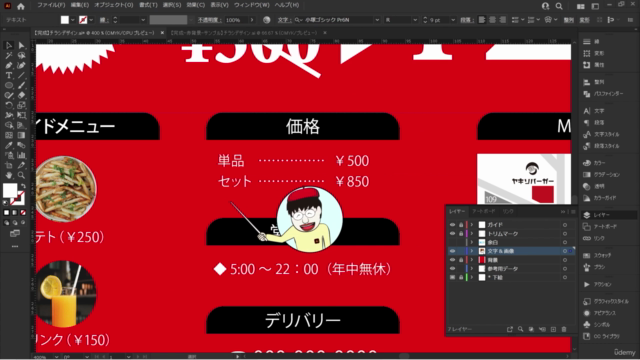Open the stroke color dropdown in control bar
Image resolution: width=640 pixels, height=360 pixels.
[x=91, y=20]
